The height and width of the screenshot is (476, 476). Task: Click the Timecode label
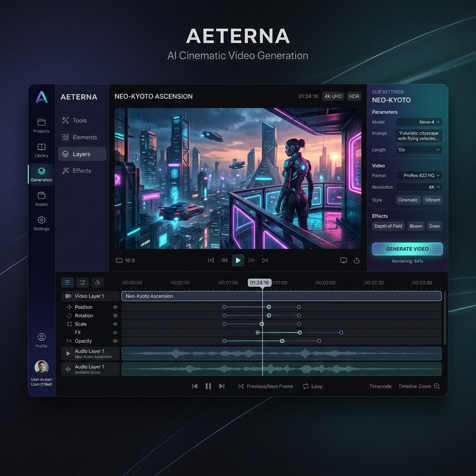[380, 386]
